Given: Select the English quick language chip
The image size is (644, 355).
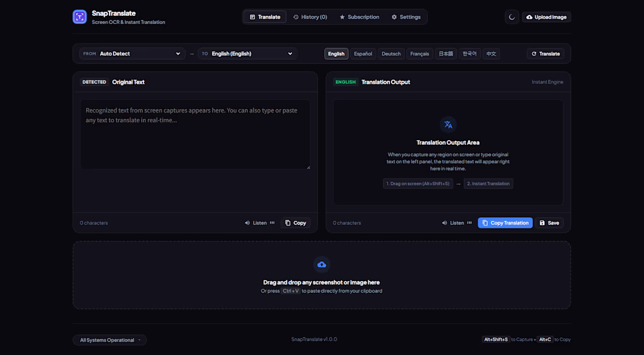Looking at the screenshot, I should (337, 54).
